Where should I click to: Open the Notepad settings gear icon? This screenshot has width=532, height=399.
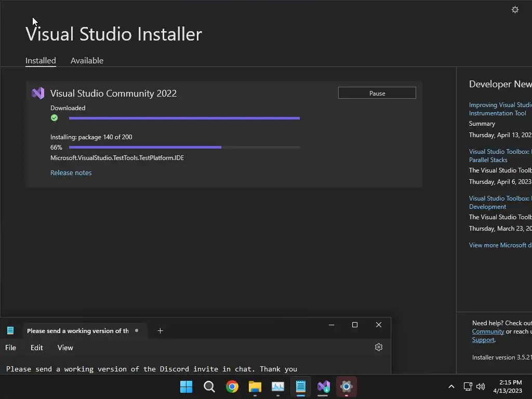click(x=379, y=347)
